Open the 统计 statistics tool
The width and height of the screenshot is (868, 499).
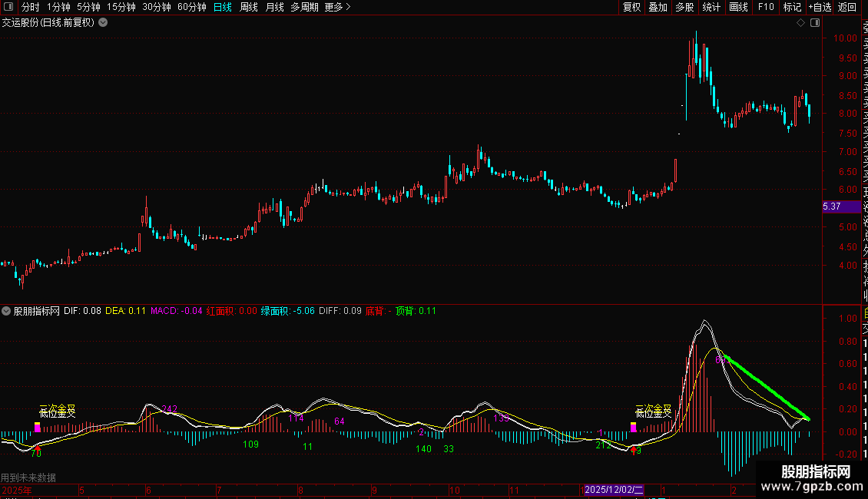tap(711, 7)
